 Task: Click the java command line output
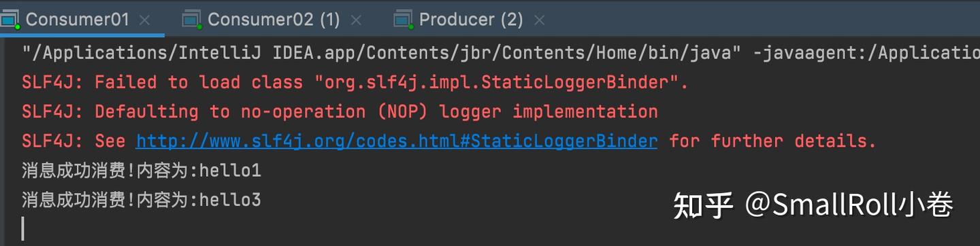pyautogui.click(x=501, y=53)
